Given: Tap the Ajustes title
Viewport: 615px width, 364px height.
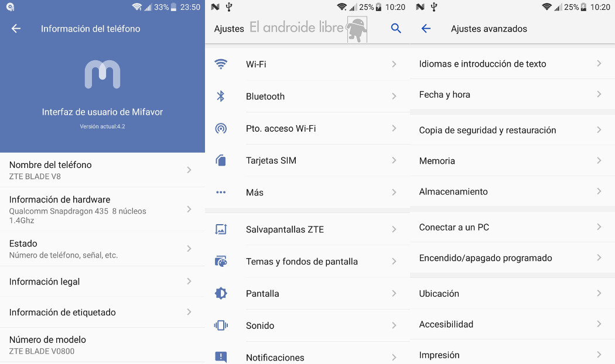Looking at the screenshot, I should click(x=229, y=29).
